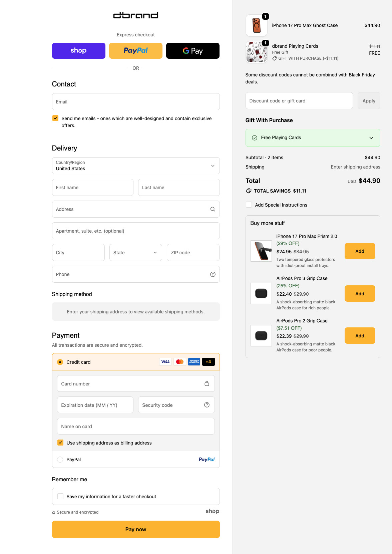Click the iPhone 17 Pro Max Ghost Case thumbnail

pyautogui.click(x=256, y=25)
